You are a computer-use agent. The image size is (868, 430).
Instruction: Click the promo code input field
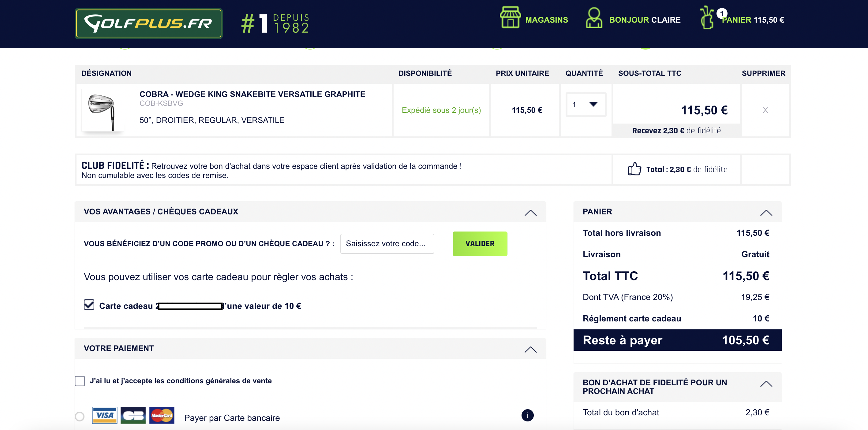pyautogui.click(x=387, y=243)
